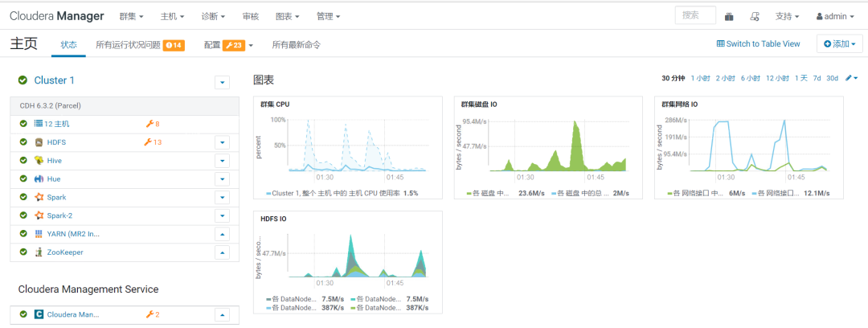This screenshot has width=868, height=328.
Task: Select the 30d time range
Action: (x=833, y=78)
